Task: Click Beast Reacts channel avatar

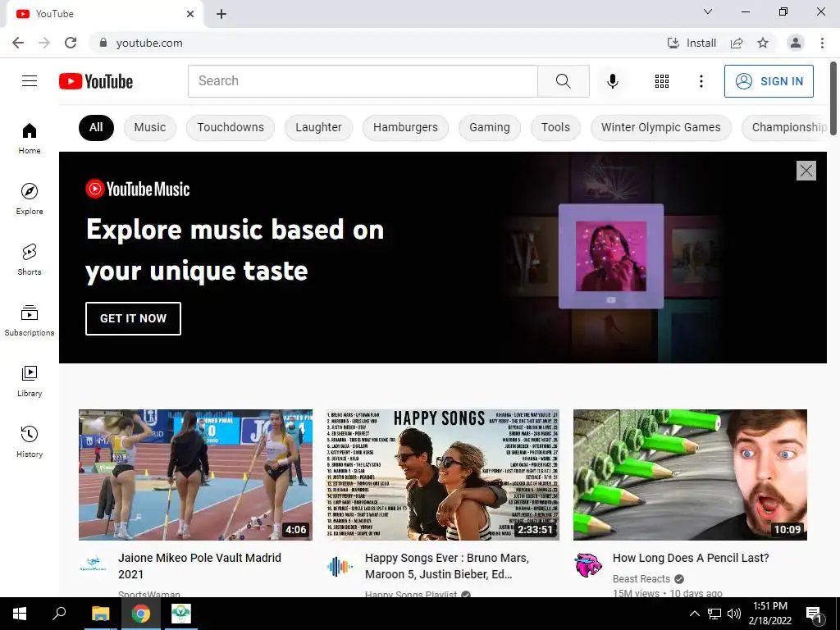Action: [x=587, y=565]
